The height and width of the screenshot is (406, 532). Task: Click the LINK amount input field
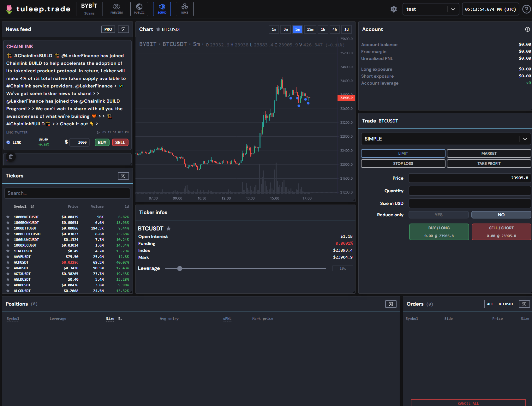[x=80, y=142]
